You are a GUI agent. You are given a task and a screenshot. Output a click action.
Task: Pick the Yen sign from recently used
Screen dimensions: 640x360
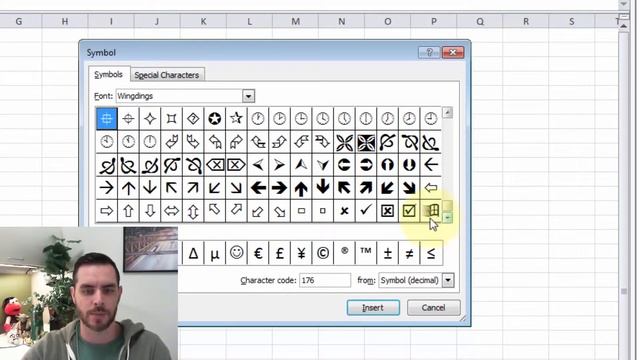[x=301, y=253]
